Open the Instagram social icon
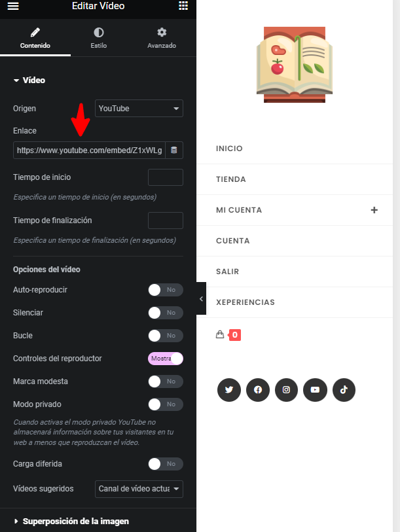 click(286, 389)
